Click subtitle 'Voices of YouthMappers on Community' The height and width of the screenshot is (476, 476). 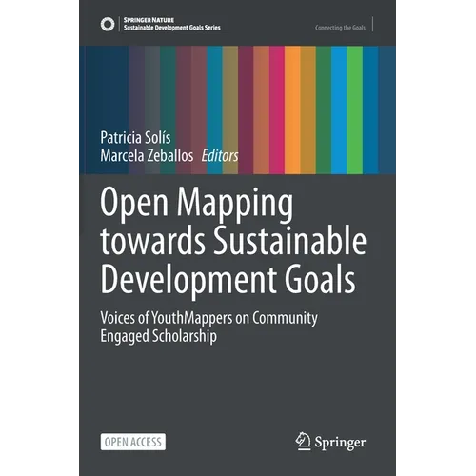click(x=208, y=318)
